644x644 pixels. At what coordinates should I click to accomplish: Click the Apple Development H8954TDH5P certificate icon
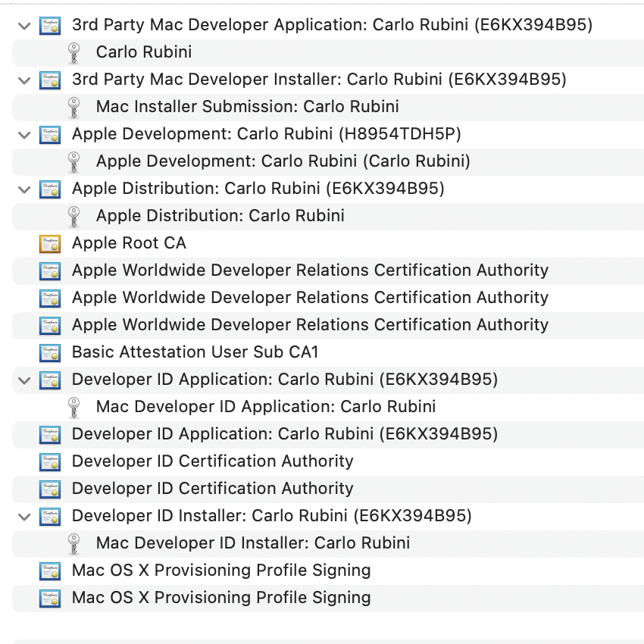pos(50,134)
